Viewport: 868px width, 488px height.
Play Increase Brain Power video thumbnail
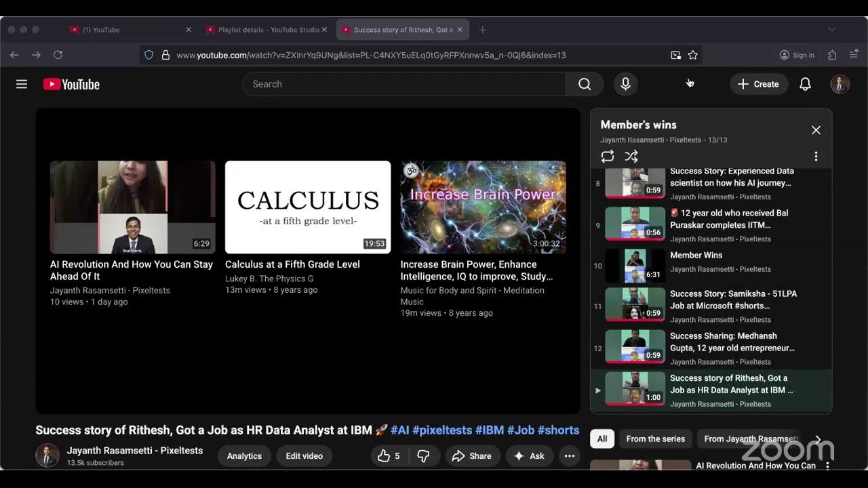point(484,207)
